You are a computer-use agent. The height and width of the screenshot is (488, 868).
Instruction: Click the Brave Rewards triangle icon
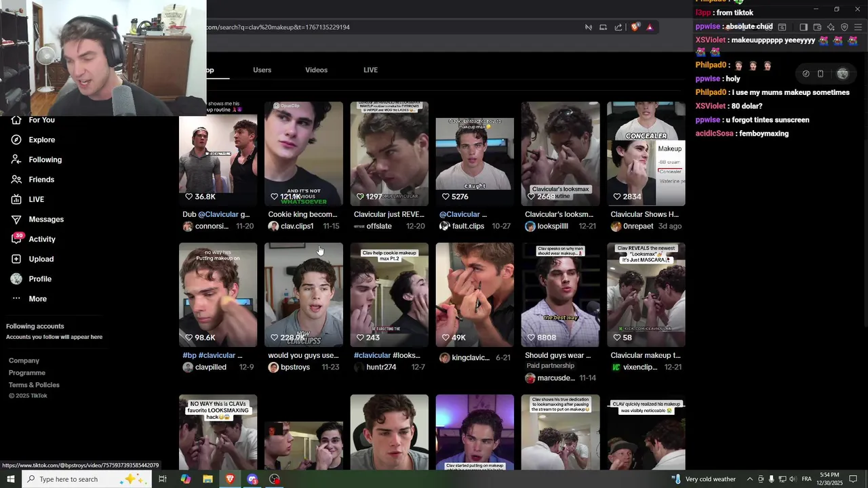(x=650, y=27)
